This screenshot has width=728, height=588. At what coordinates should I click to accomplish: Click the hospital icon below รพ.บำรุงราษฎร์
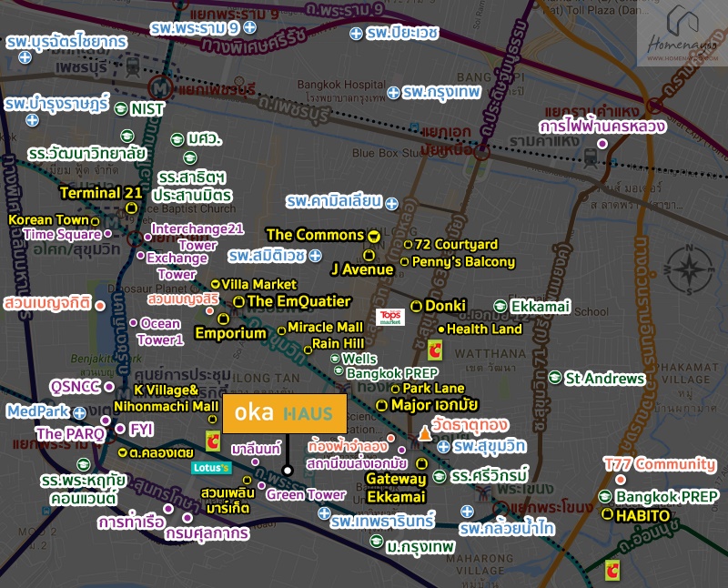(32, 120)
